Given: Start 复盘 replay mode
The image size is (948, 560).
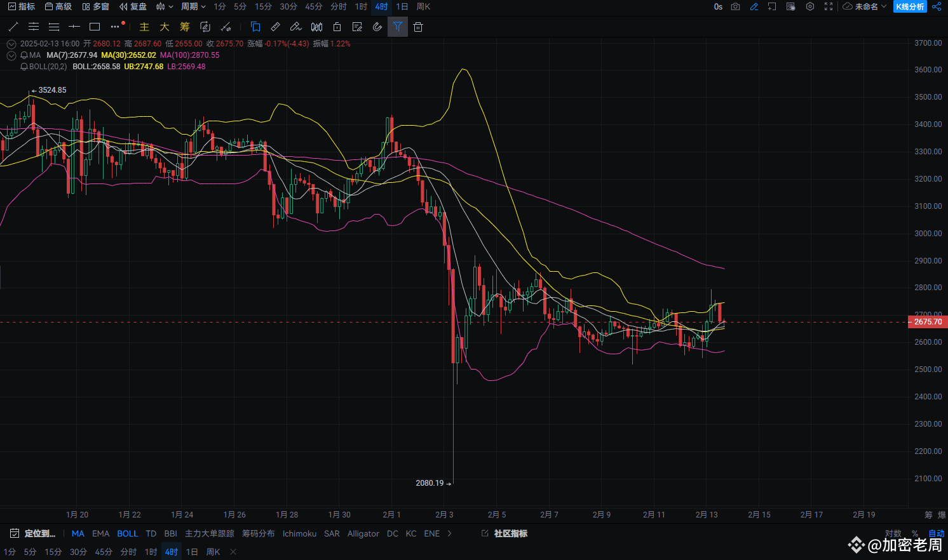Looking at the screenshot, I should pyautogui.click(x=133, y=6).
